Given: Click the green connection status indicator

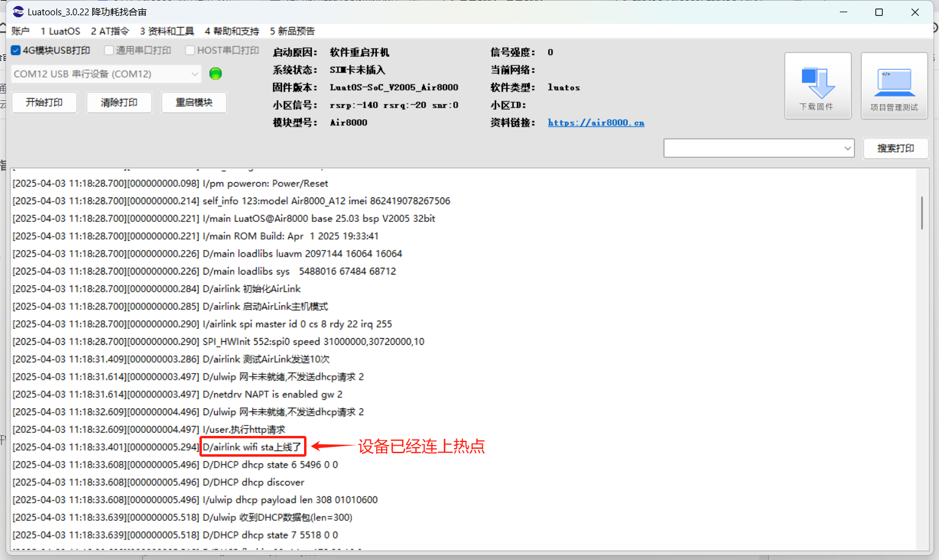Looking at the screenshot, I should pos(215,73).
